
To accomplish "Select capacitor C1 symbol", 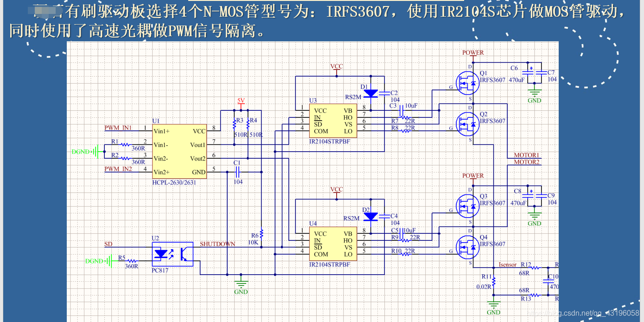I will pyautogui.click(x=237, y=172).
